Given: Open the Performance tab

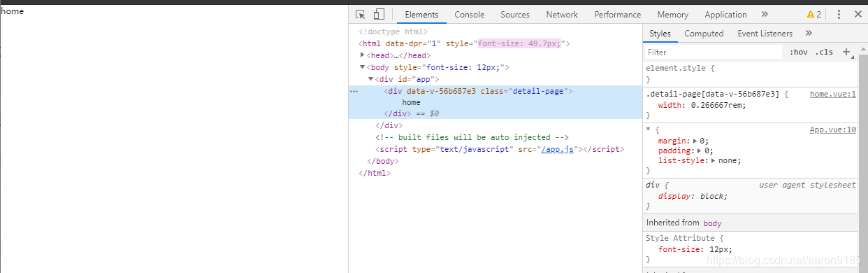Looking at the screenshot, I should [x=617, y=14].
